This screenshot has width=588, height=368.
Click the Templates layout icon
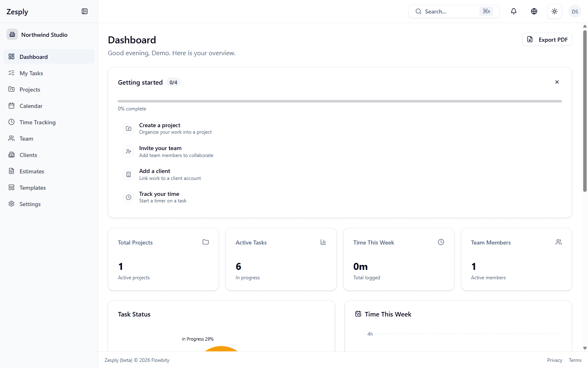(11, 187)
